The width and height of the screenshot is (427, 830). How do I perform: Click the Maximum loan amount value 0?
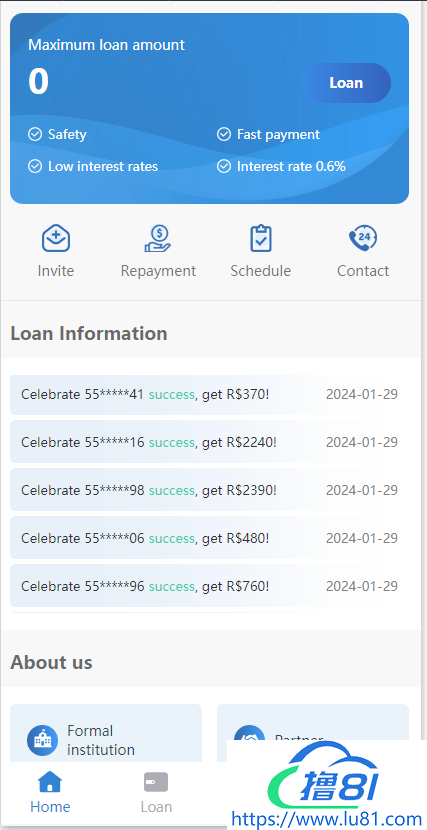pyautogui.click(x=39, y=82)
